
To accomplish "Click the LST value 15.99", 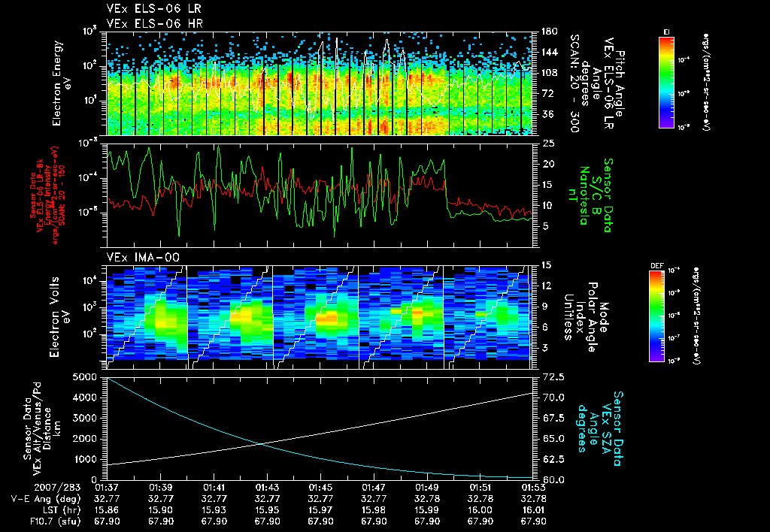I will pos(427,510).
